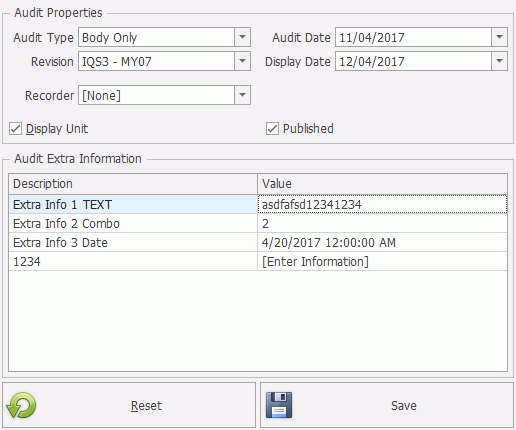The height and width of the screenshot is (430, 516).
Task: Click the asdfafsd12341234 value cell
Action: coord(382,204)
